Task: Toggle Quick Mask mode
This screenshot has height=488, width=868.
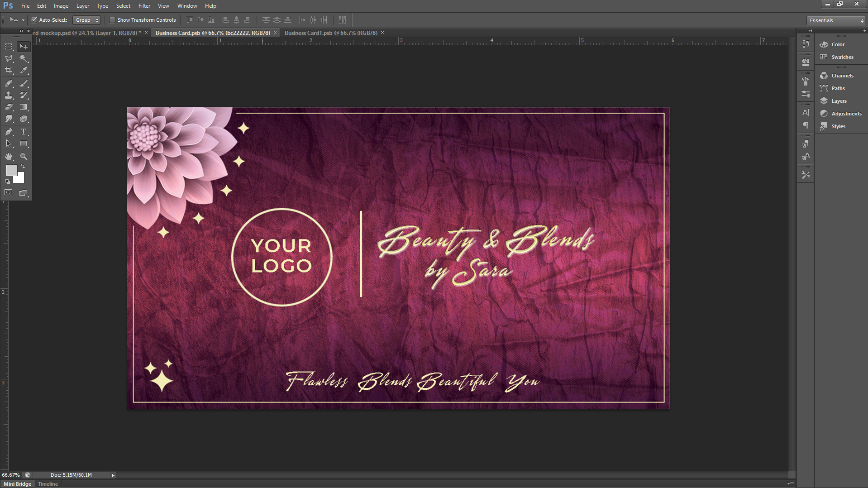Action: (x=9, y=192)
